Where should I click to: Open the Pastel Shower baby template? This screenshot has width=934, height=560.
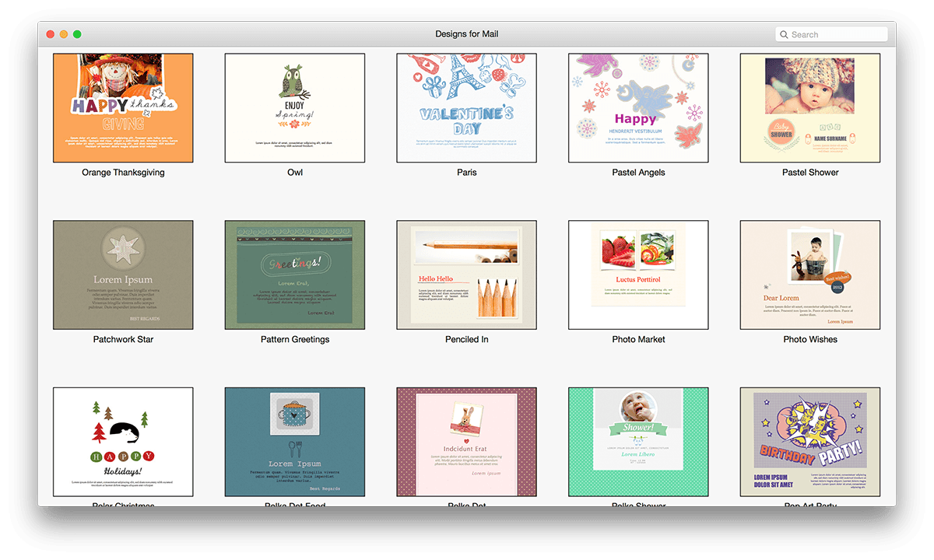(x=810, y=108)
